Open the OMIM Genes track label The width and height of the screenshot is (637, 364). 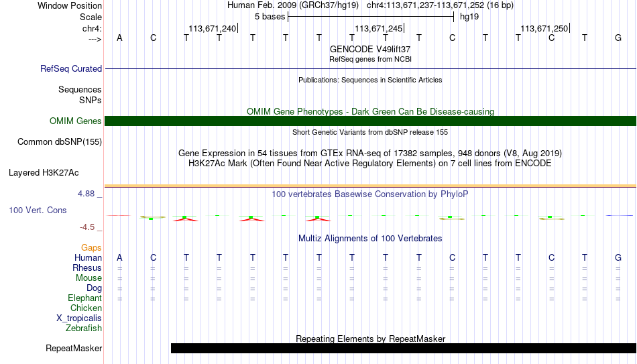[76, 121]
